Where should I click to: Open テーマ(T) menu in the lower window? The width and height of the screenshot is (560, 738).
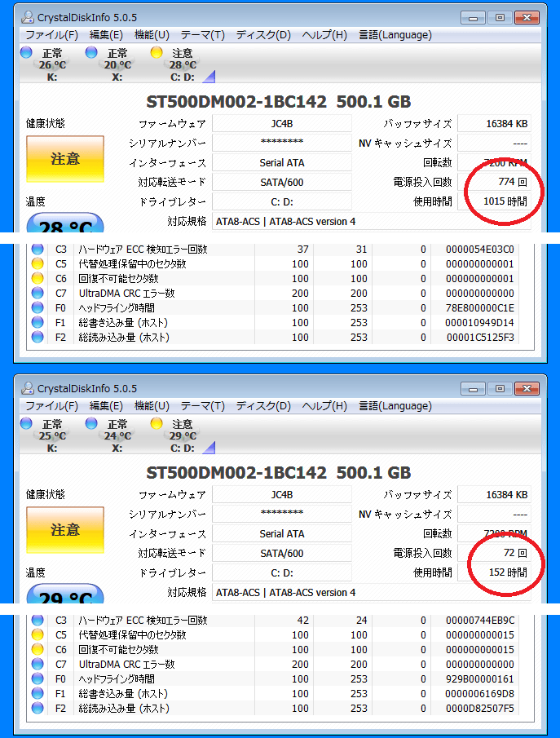click(203, 406)
